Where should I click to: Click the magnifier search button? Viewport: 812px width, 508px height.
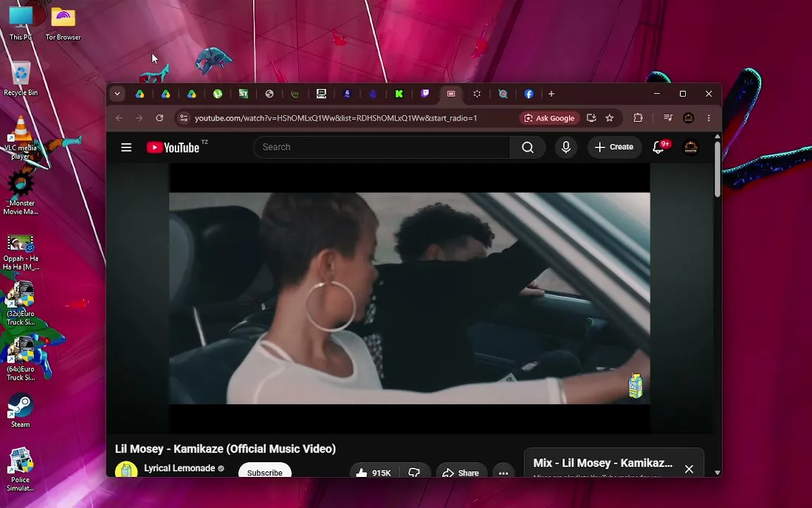pos(528,147)
